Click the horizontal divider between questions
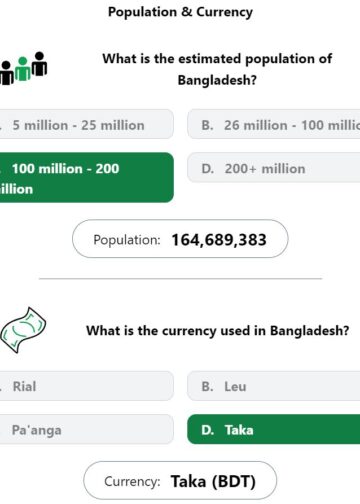Screen dimensions: 360x504 tap(180, 278)
